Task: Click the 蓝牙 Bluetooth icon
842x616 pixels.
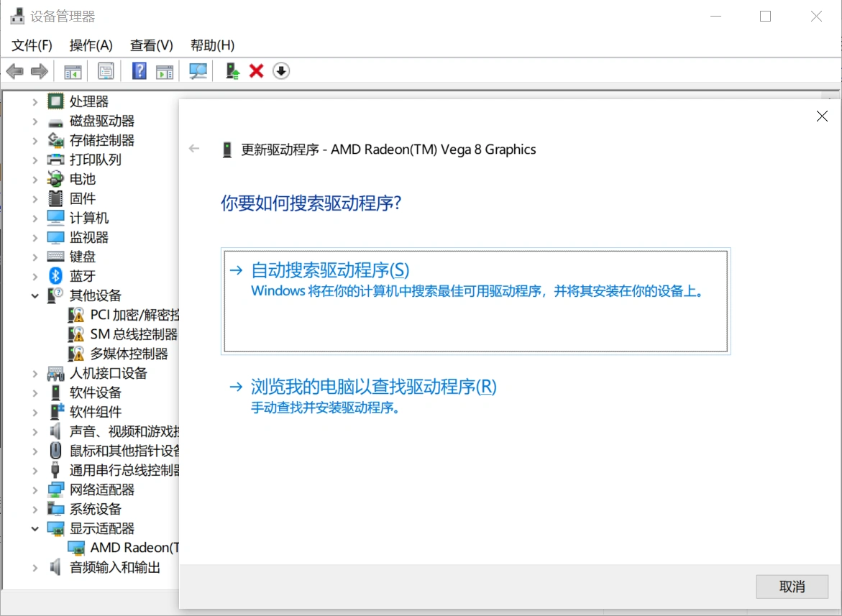Action: [x=55, y=276]
